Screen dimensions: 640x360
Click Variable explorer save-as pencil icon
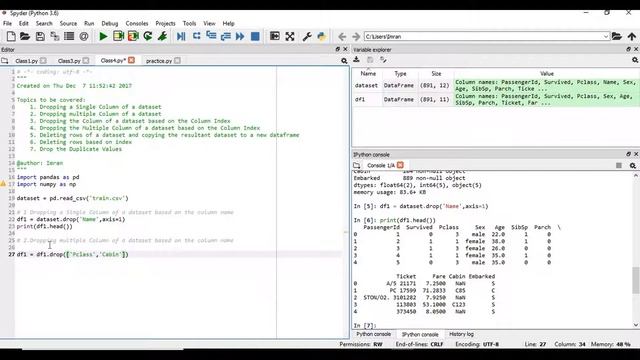click(x=383, y=60)
